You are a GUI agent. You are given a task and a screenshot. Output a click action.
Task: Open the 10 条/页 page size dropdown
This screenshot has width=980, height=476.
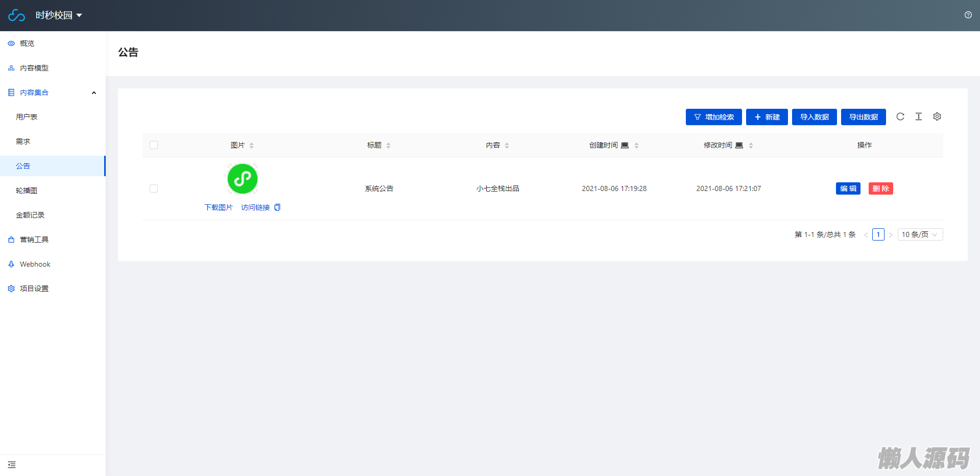[x=920, y=234]
